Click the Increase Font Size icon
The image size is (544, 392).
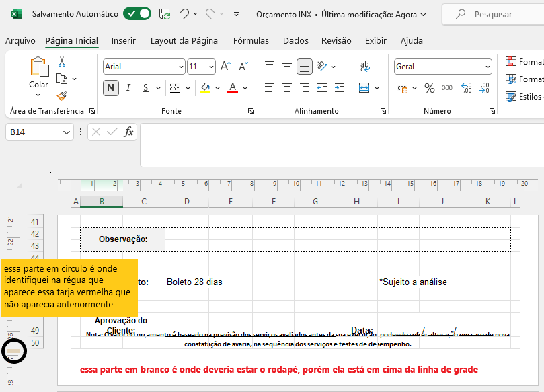[225, 66]
